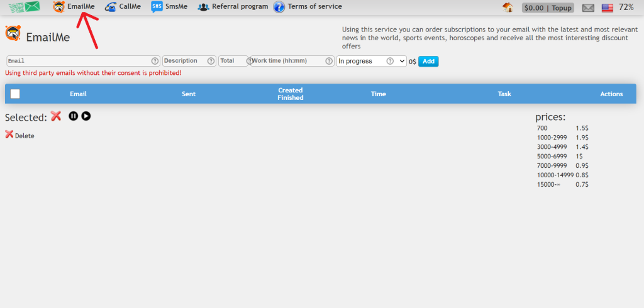Open the Terms of service page
This screenshot has height=308, width=644.
point(308,6)
